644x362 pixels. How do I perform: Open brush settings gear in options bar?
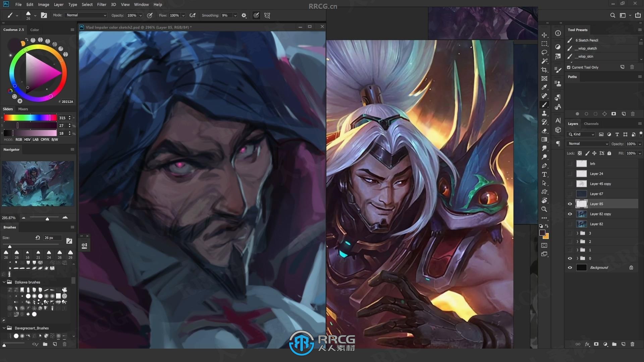tap(244, 15)
